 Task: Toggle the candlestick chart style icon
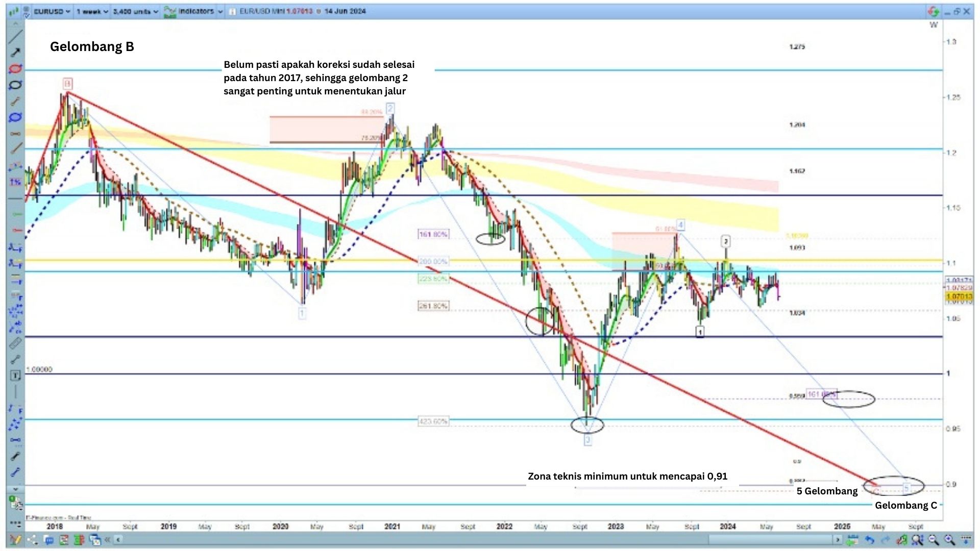pyautogui.click(x=14, y=11)
